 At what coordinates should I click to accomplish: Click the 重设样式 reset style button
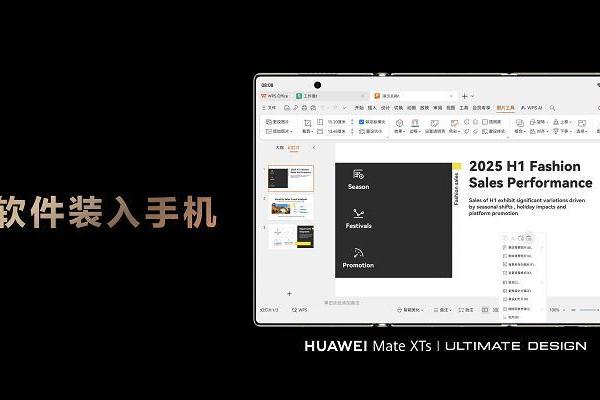click(494, 131)
